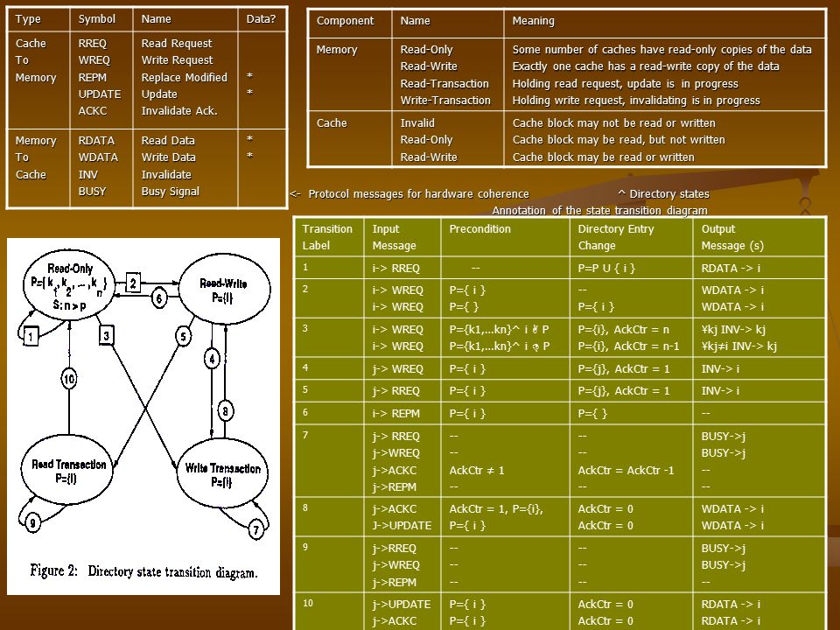
Task: Select the "INV" symbol in messages table
Action: [x=87, y=175]
